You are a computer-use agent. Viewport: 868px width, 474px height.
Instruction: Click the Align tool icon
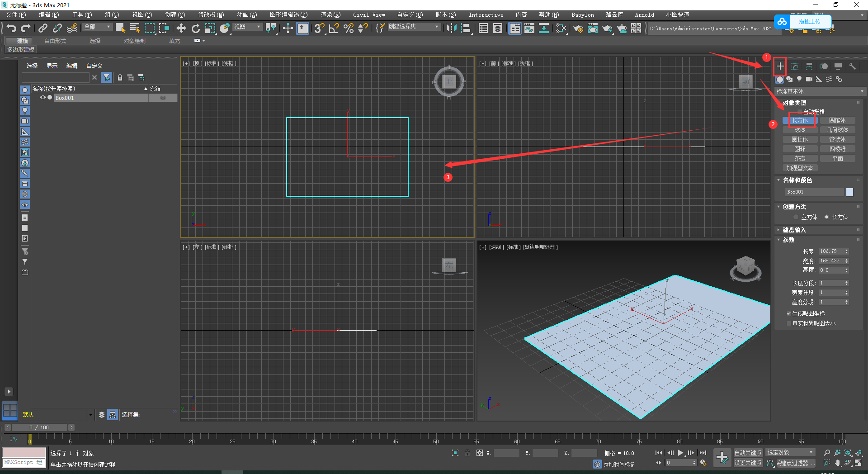[x=466, y=28]
